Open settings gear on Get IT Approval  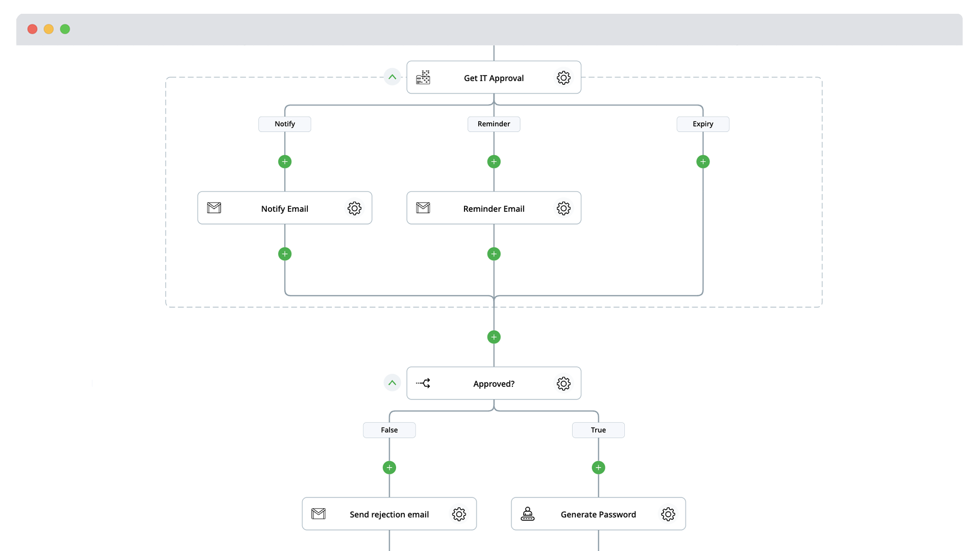563,78
